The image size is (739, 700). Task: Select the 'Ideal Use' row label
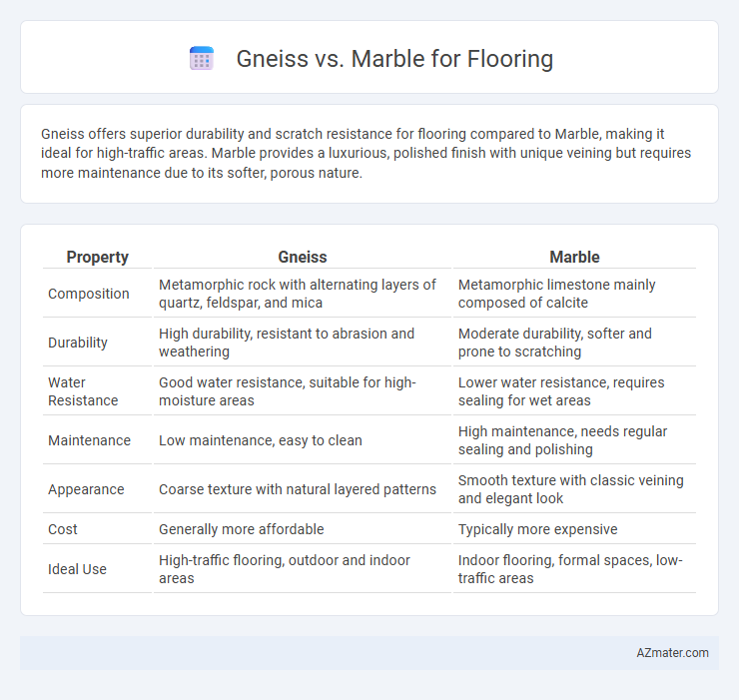(x=77, y=569)
